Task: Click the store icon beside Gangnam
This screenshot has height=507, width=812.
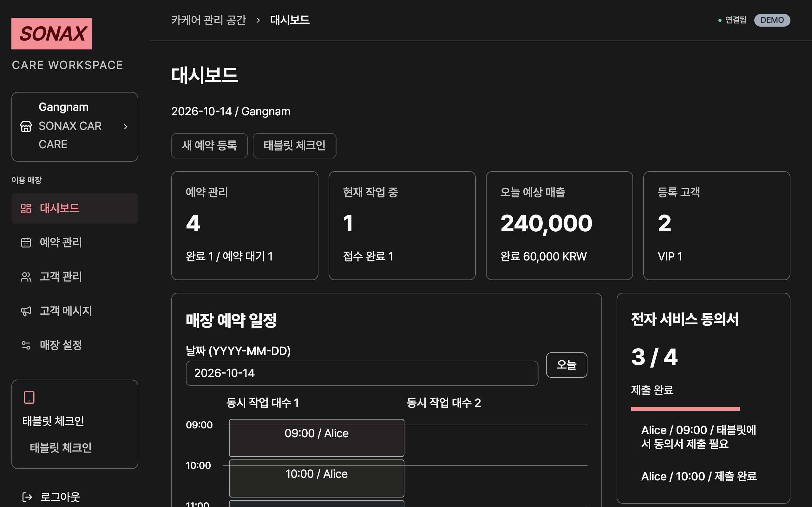Action: tap(26, 126)
